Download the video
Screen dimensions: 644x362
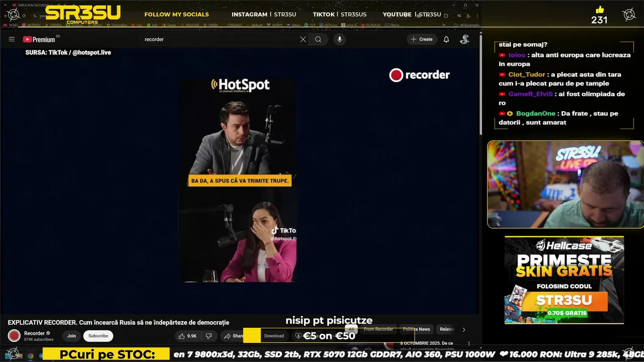coord(274,336)
